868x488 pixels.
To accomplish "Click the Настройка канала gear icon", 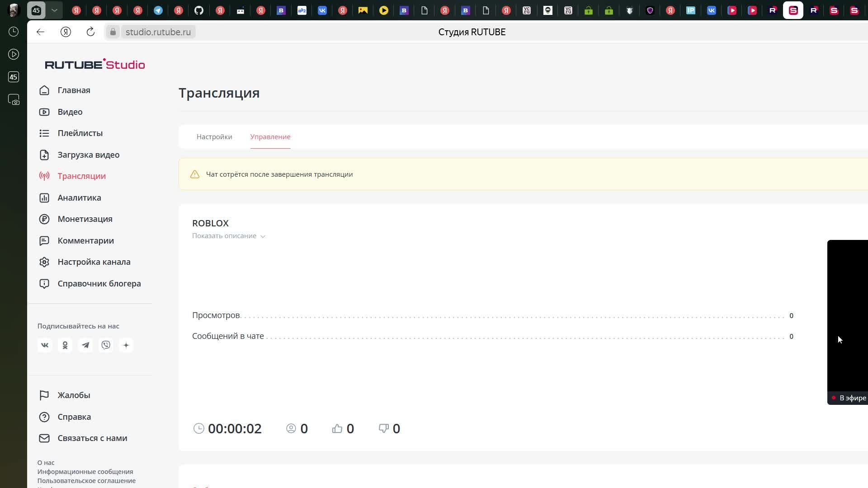I will tap(44, 262).
